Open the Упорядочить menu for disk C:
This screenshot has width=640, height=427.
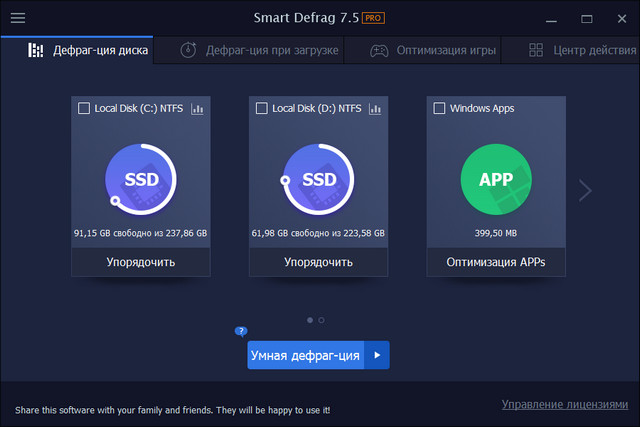[141, 263]
